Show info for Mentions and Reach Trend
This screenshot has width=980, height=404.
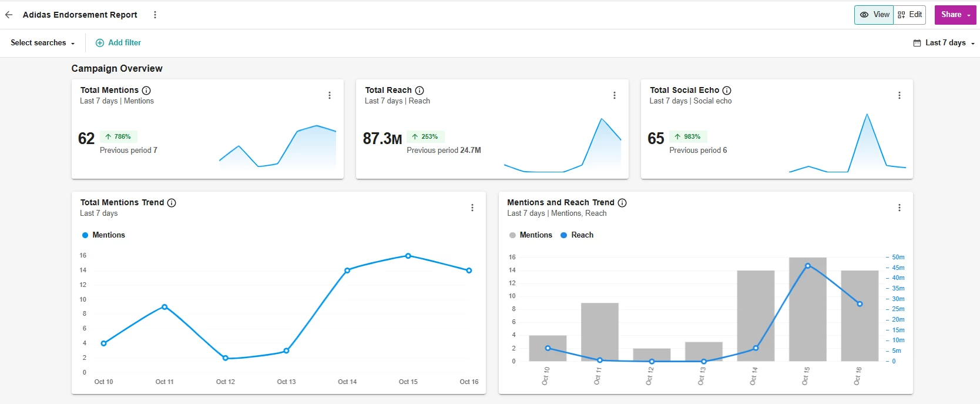[622, 203]
